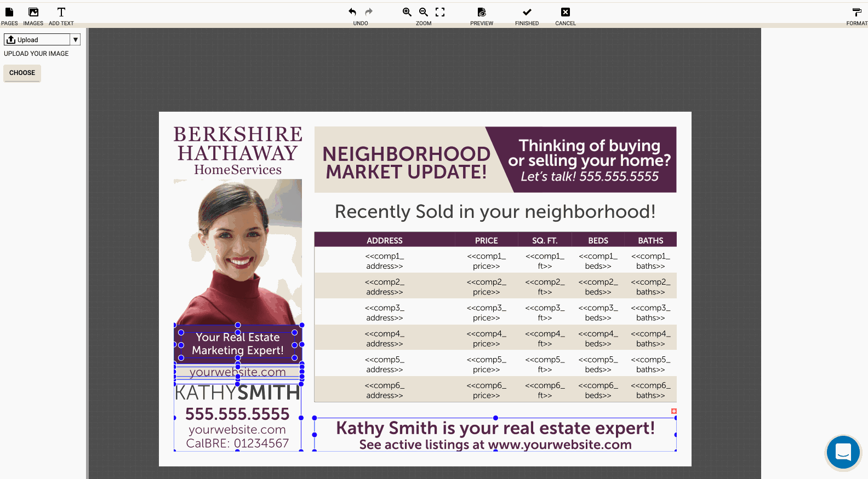This screenshot has width=868, height=479.
Task: Click the Redo arrow
Action: click(x=369, y=12)
